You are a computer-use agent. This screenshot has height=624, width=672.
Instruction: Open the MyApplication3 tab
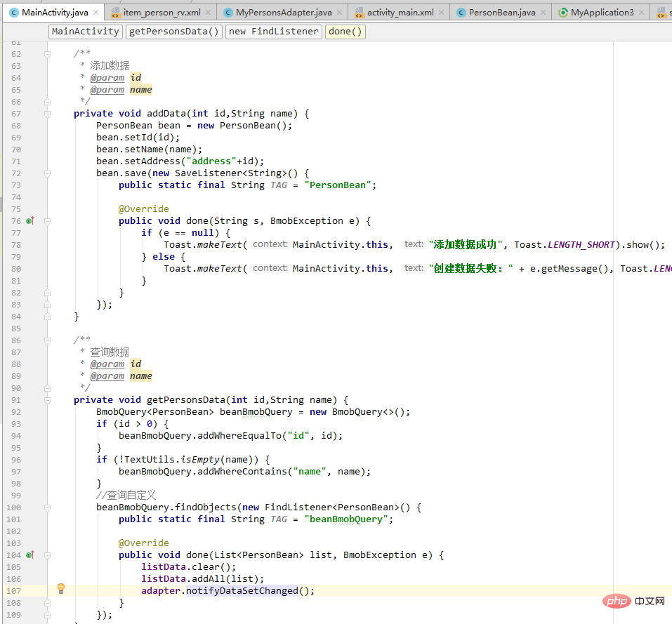(602, 13)
